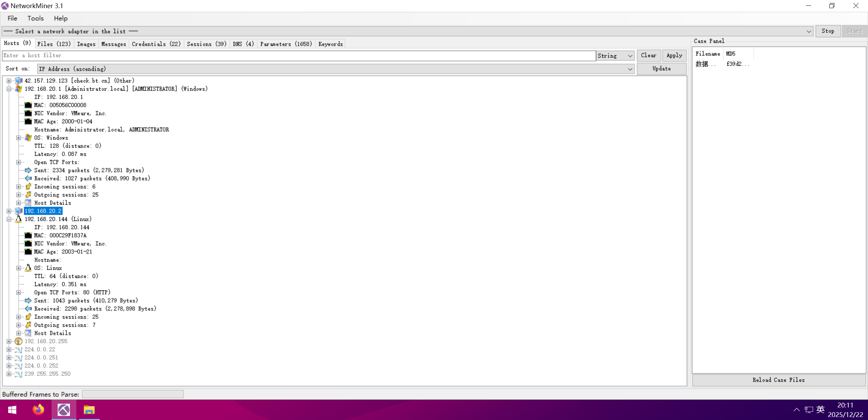Viewport: 868px width, 420px height.
Task: Switch to the Parameters (1658) tab
Action: point(286,44)
